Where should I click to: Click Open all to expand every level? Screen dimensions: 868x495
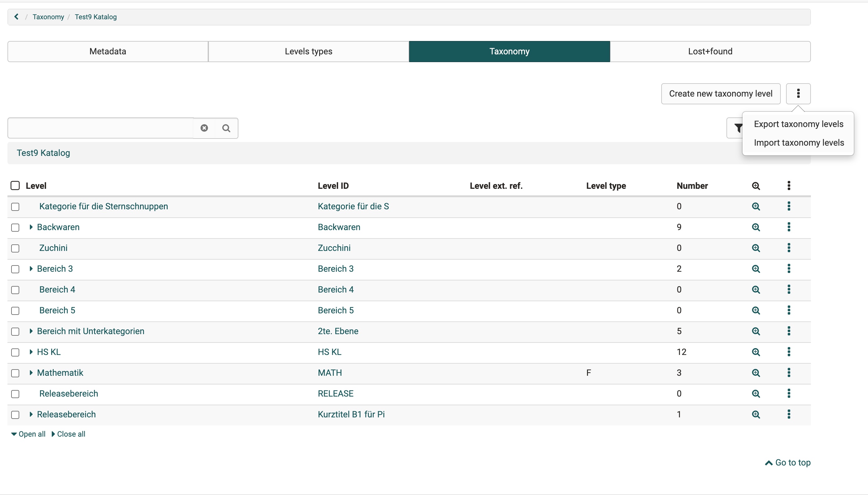28,434
